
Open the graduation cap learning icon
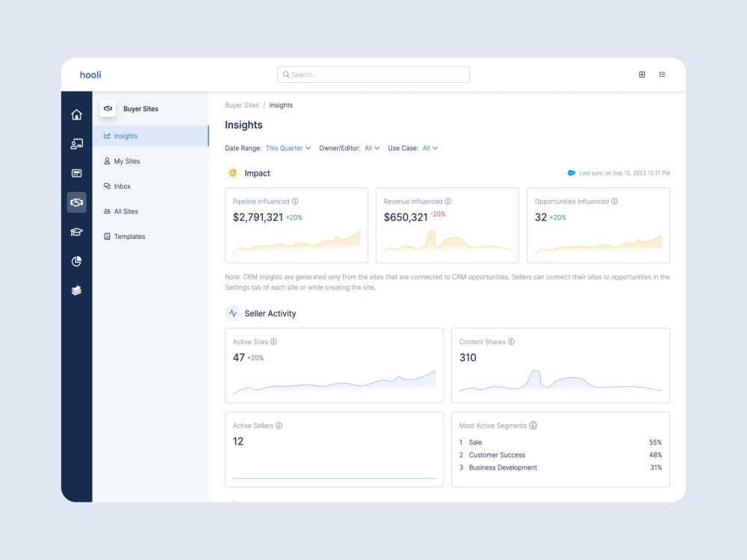coord(76,232)
